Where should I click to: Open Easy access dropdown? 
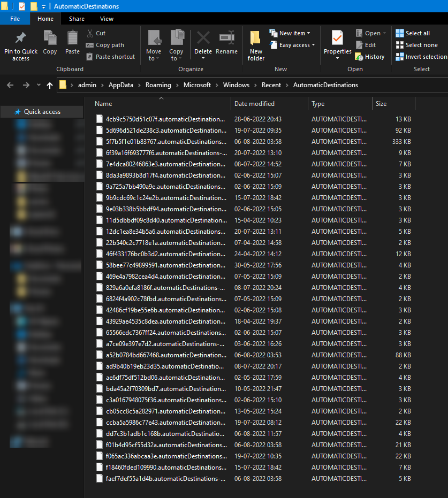click(292, 45)
